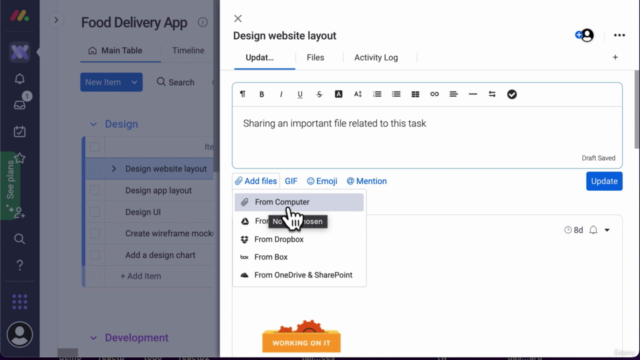Open the New Item dropdown arrow
The height and width of the screenshot is (360, 640).
(134, 82)
